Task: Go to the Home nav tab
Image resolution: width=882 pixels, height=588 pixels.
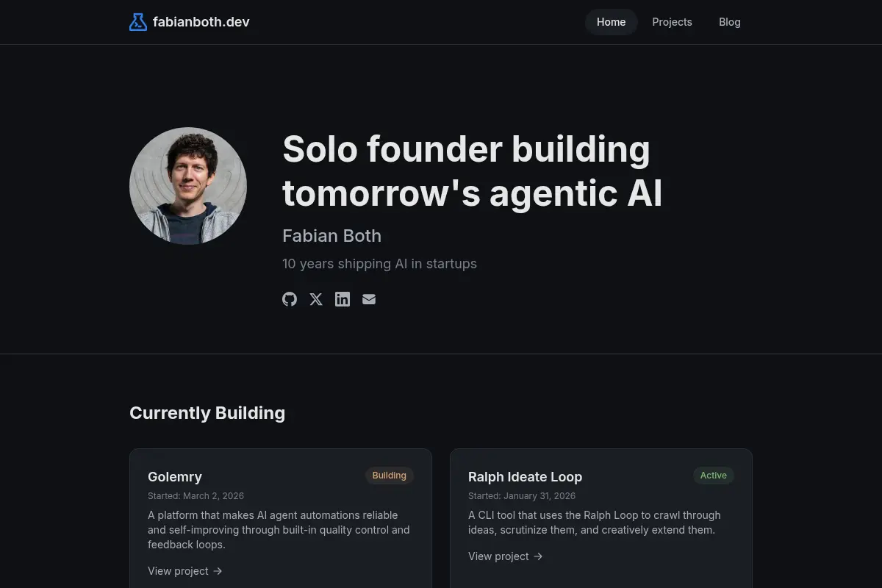Action: [611, 22]
